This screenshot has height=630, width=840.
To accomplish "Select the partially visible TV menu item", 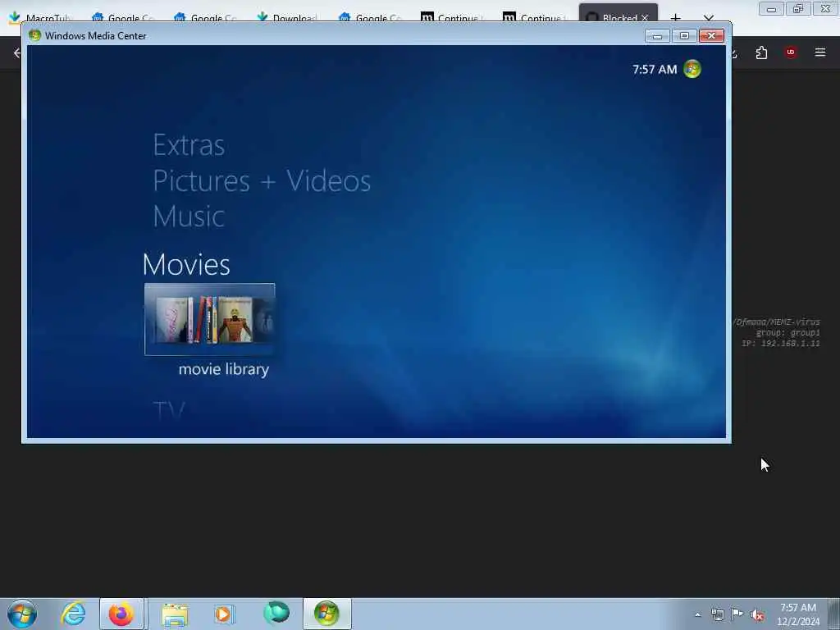I will (169, 411).
